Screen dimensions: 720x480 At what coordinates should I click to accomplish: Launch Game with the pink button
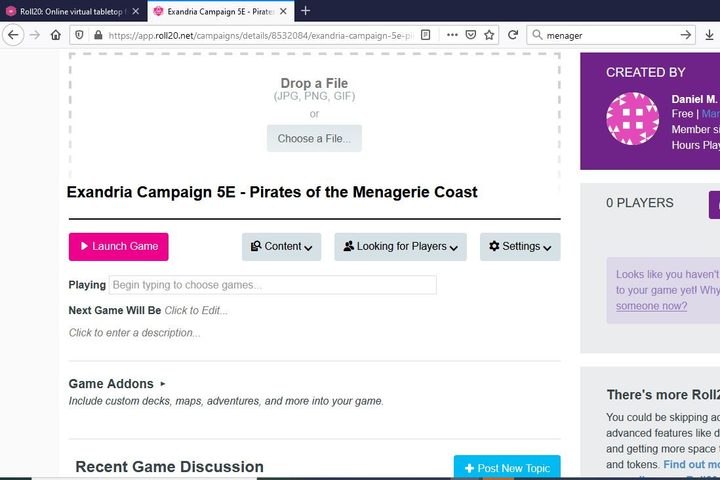118,247
